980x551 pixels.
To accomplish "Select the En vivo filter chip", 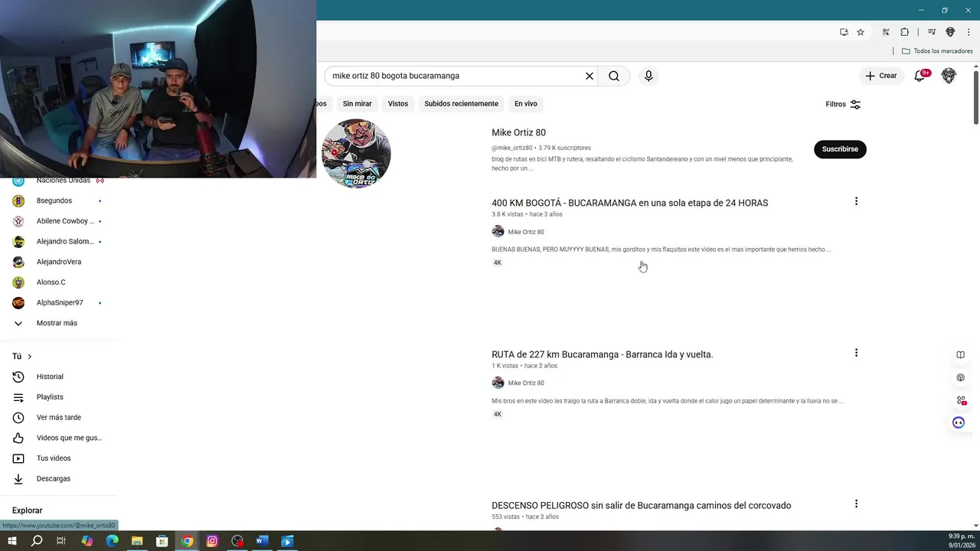I will (x=526, y=103).
